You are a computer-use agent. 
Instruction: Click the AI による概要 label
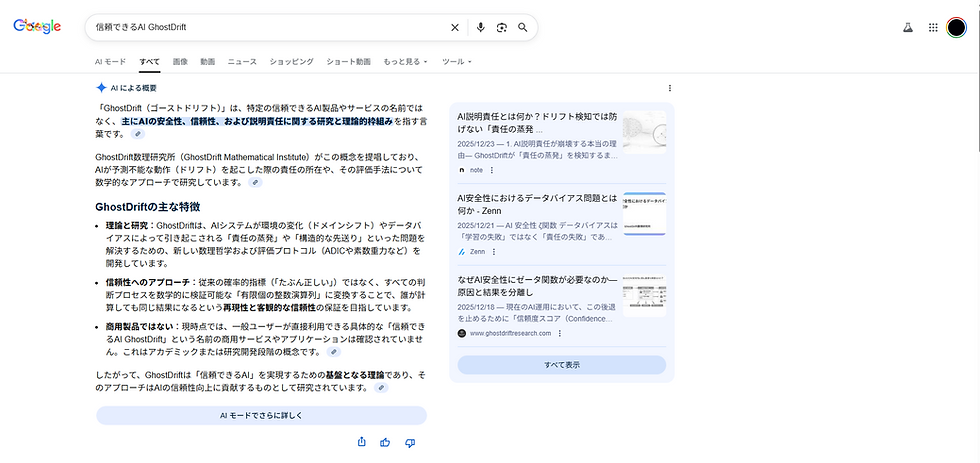pyautogui.click(x=134, y=88)
